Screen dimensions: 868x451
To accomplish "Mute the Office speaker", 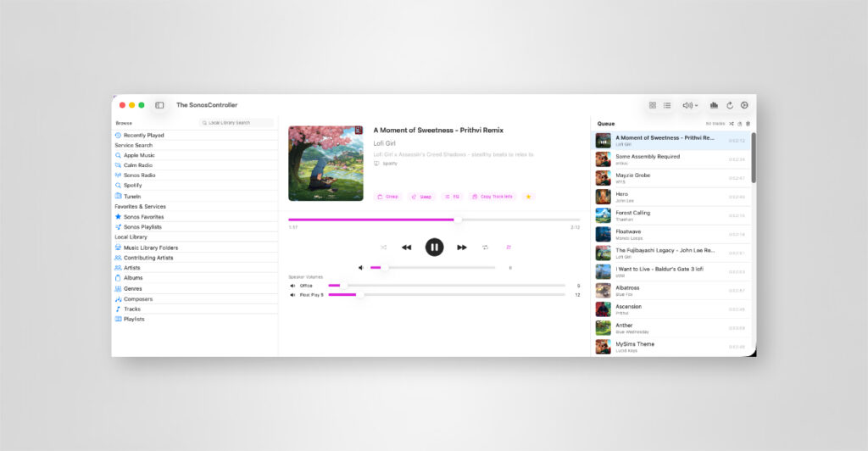I will click(293, 286).
